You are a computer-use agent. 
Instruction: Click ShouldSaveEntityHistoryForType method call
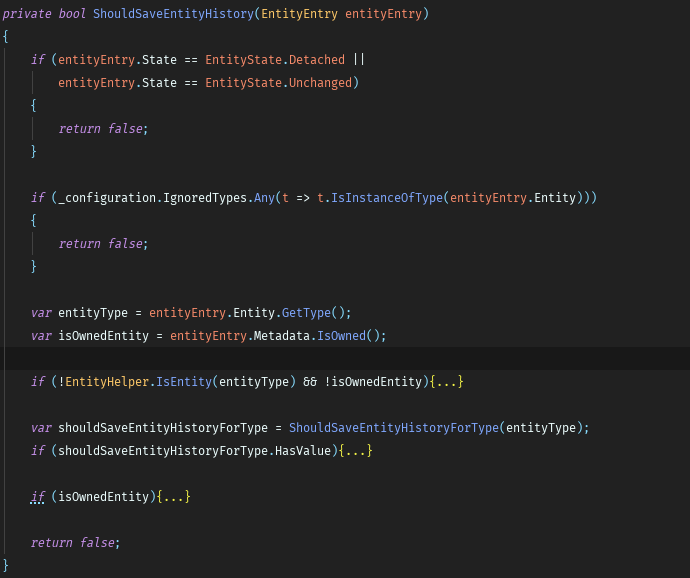click(x=394, y=428)
